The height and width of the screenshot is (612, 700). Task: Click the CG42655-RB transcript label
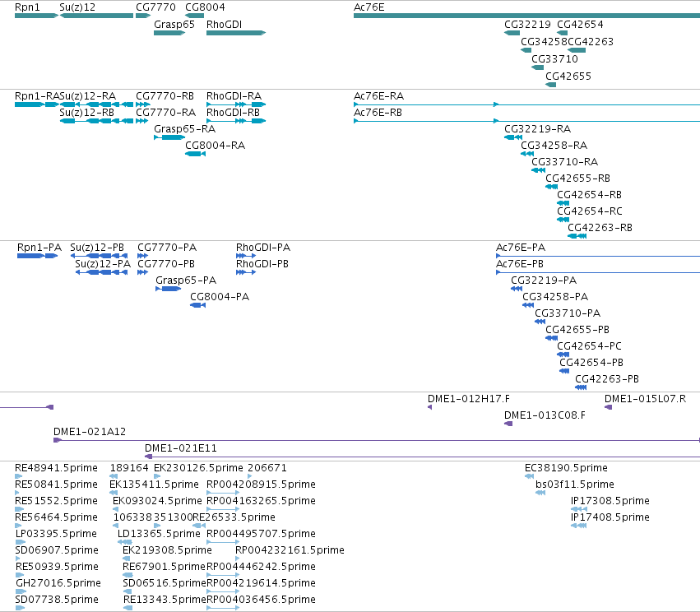point(577,178)
